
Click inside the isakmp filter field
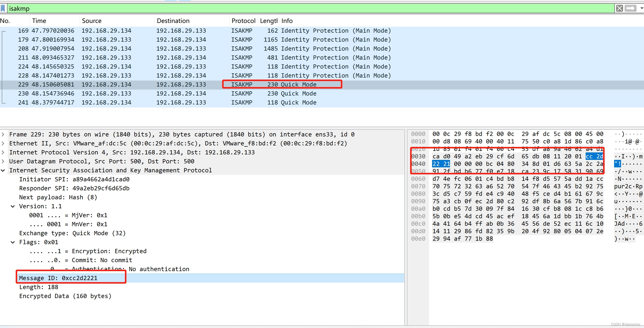point(300,8)
